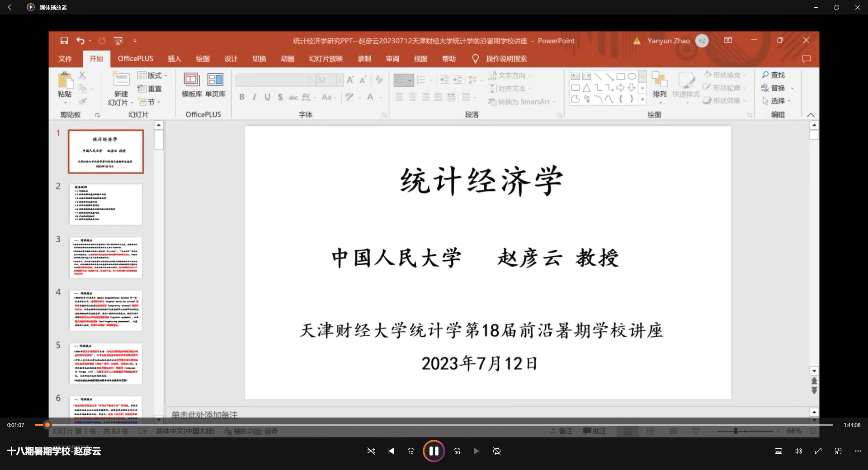
Task: Click the Notes button in status bar
Action: click(x=561, y=431)
